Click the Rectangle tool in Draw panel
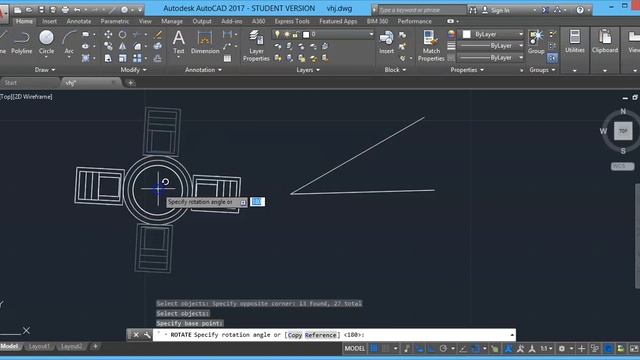This screenshot has width=640, height=360. click(x=85, y=35)
